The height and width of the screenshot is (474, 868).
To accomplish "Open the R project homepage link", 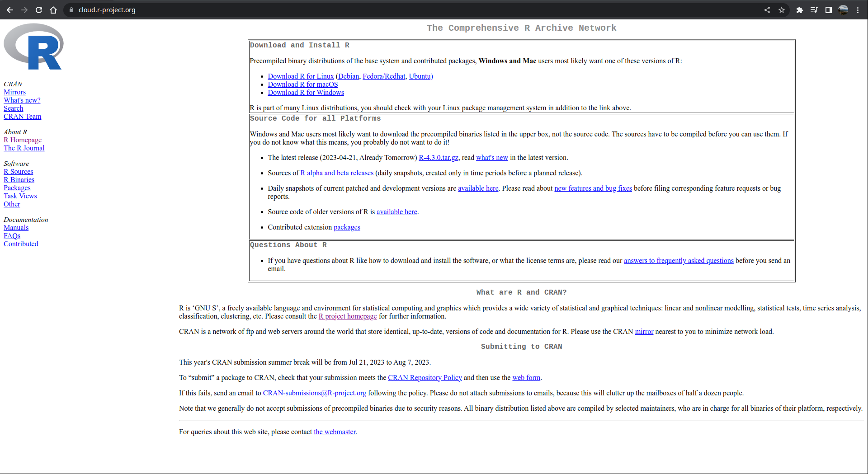I will click(348, 316).
